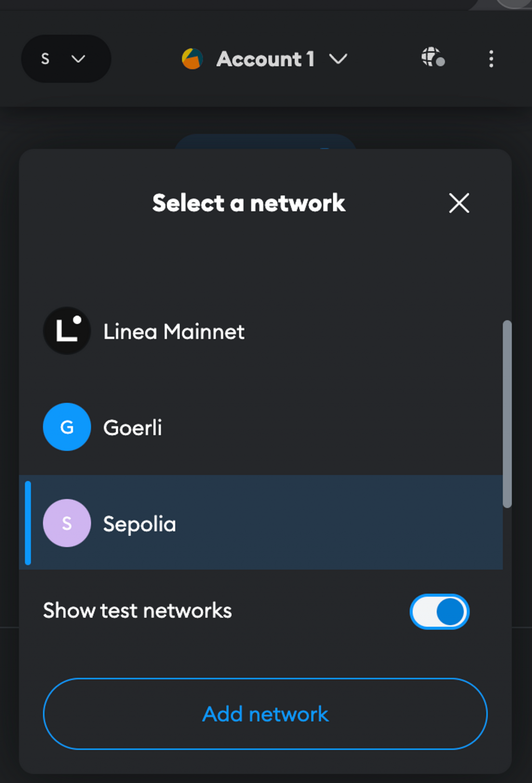Click the blue Goerli G avatar
532x783 pixels.
point(67,427)
